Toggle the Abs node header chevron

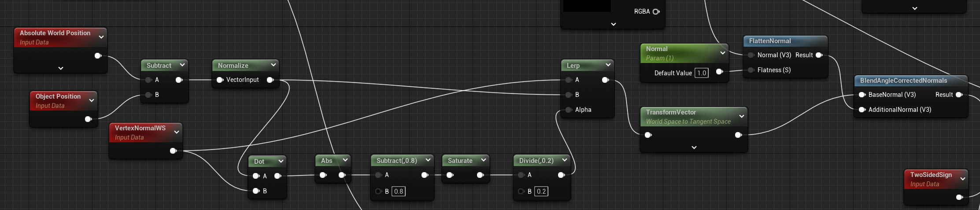click(x=345, y=160)
